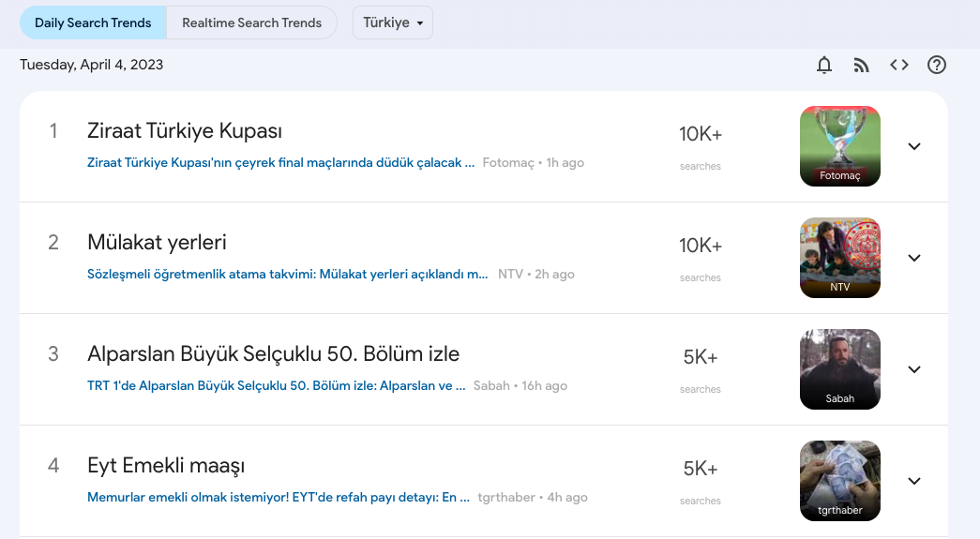Switch to Realtime Search Trends tab
Image resolution: width=980 pixels, height=539 pixels.
pyautogui.click(x=252, y=23)
